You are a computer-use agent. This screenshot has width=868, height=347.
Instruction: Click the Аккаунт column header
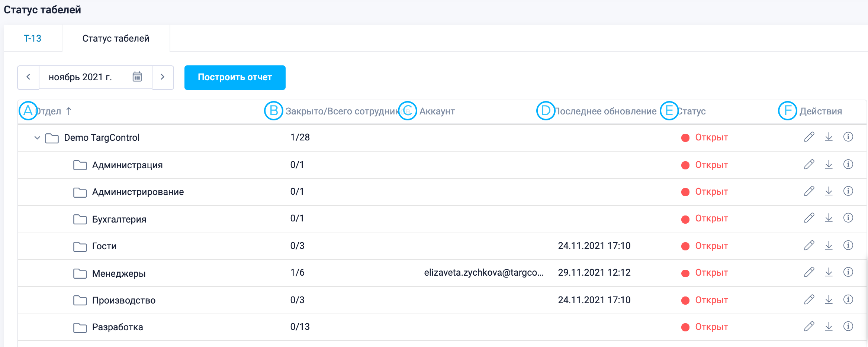point(437,111)
